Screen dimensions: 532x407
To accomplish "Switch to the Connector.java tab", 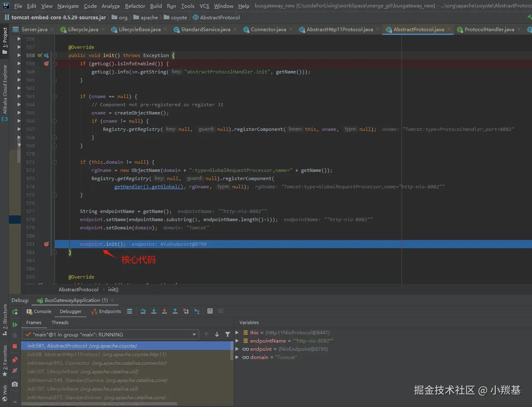I will point(268,29).
